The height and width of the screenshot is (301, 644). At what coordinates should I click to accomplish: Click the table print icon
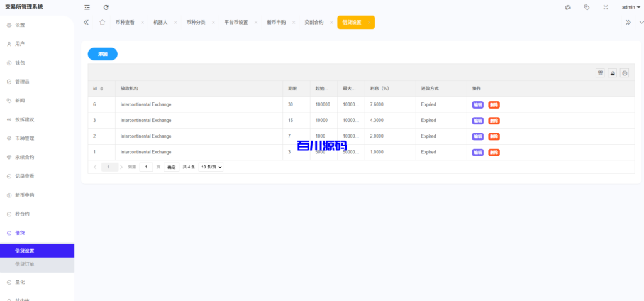(625, 73)
